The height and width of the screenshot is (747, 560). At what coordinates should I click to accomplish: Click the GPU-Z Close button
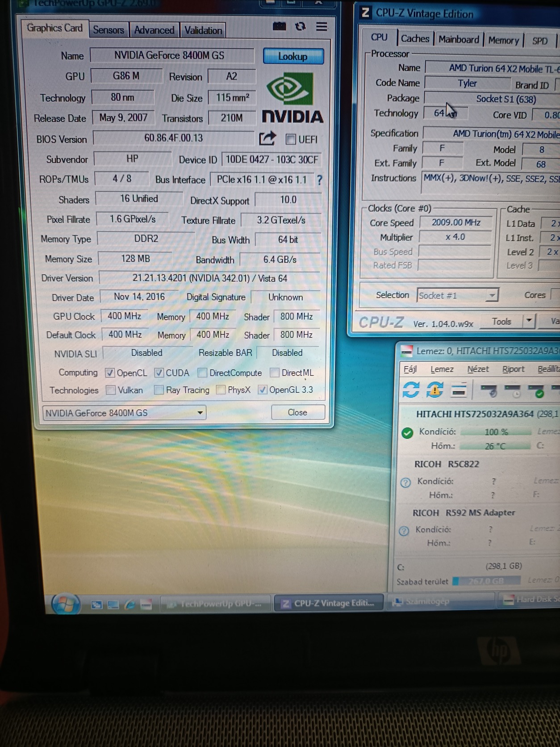[x=297, y=412]
